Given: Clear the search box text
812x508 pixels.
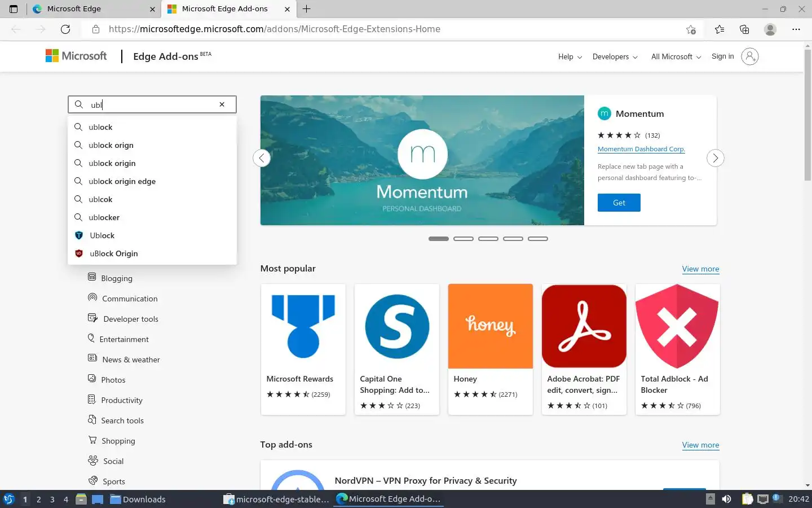Looking at the screenshot, I should (222, 104).
